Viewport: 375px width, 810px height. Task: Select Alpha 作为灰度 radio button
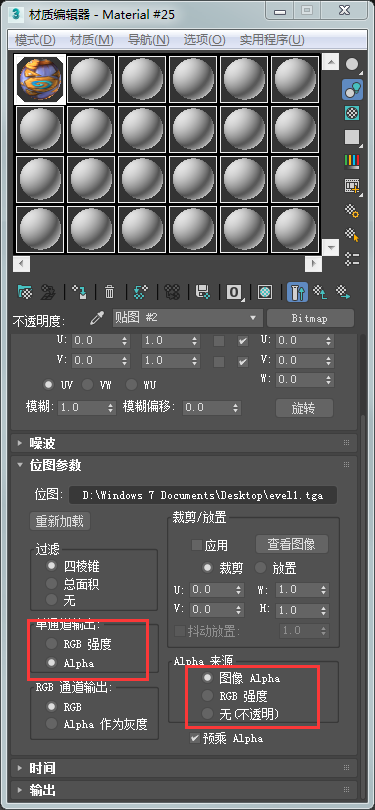point(51,724)
